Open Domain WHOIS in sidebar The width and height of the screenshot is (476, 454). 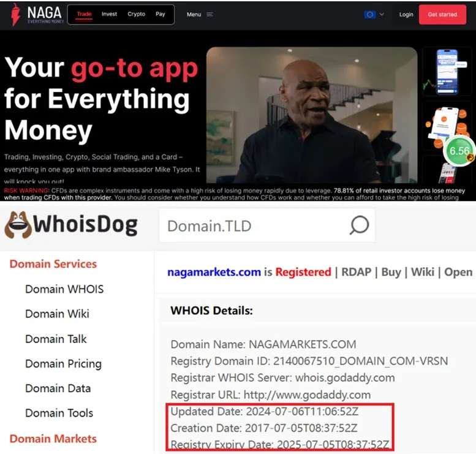(x=64, y=289)
